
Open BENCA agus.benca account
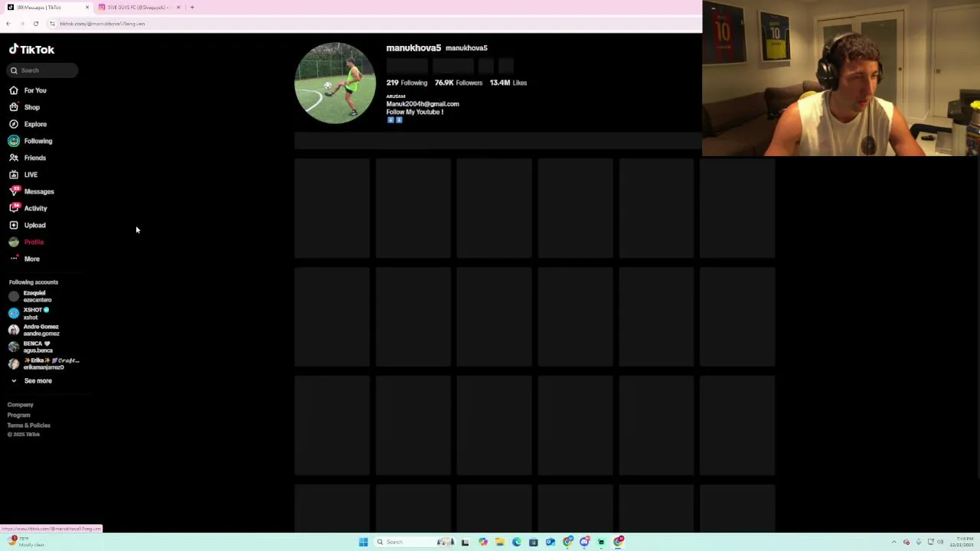click(x=31, y=347)
